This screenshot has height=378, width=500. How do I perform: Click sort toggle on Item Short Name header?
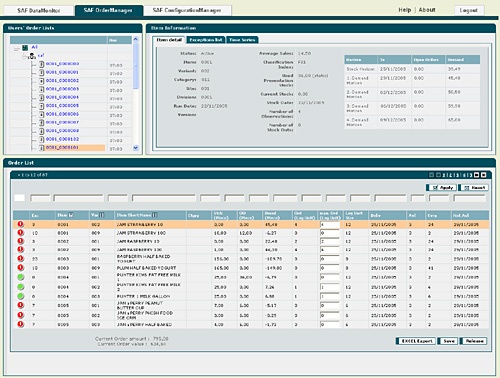(155, 215)
